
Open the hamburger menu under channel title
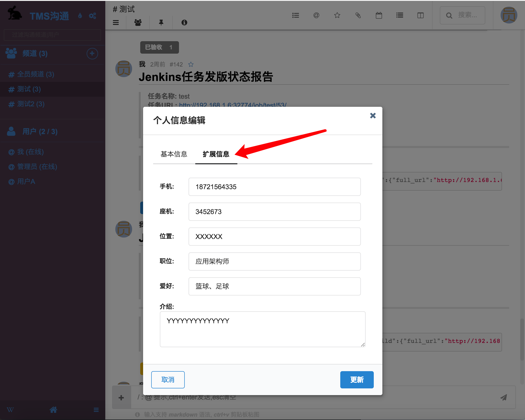(116, 23)
